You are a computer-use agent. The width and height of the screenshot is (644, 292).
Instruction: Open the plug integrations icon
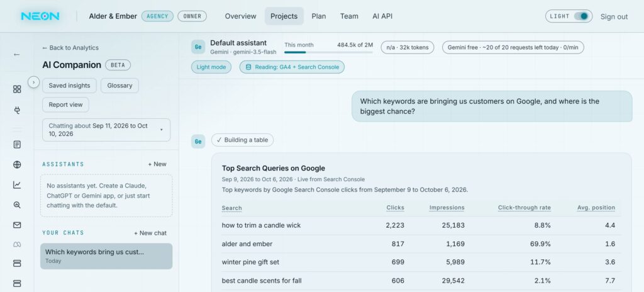pyautogui.click(x=17, y=110)
